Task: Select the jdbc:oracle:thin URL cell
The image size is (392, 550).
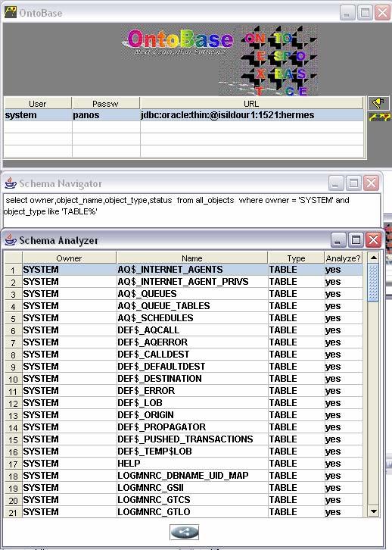Action: coord(251,115)
